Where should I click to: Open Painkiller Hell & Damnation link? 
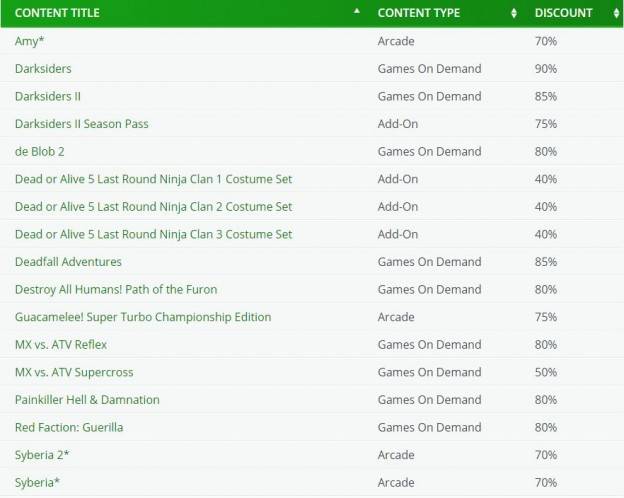tap(87, 400)
